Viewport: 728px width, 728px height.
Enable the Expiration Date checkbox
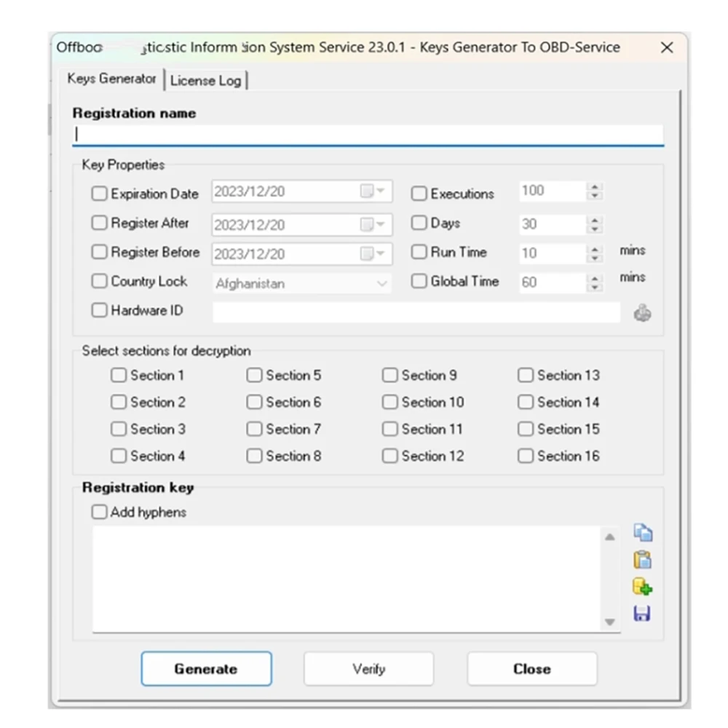pos(99,193)
